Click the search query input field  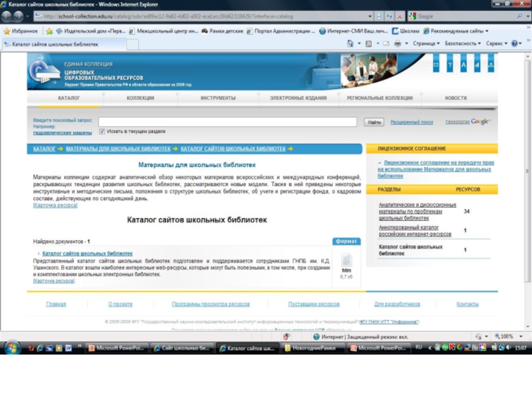pos(227,122)
